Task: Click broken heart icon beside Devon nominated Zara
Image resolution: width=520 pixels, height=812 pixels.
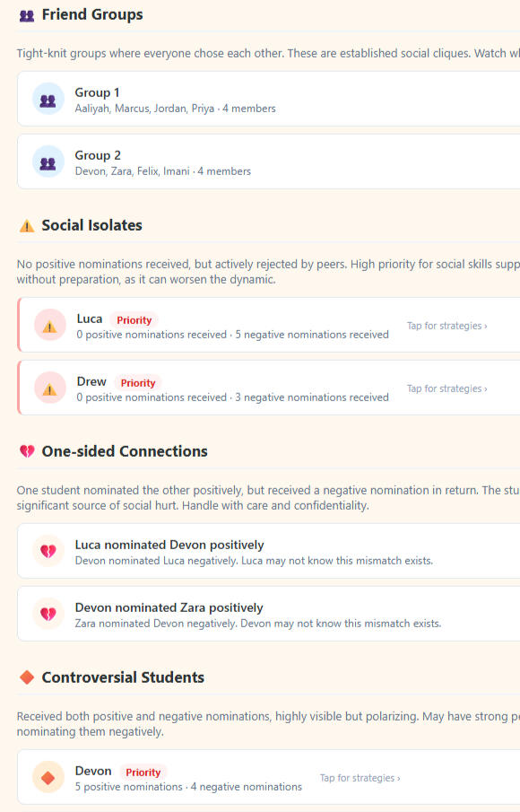Action: [48, 614]
